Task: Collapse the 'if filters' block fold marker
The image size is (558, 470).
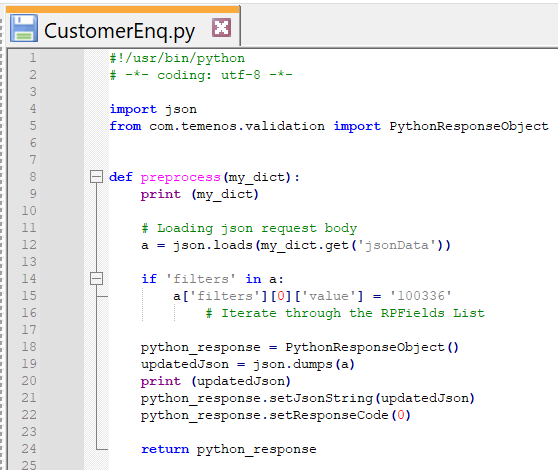Action: [96, 279]
